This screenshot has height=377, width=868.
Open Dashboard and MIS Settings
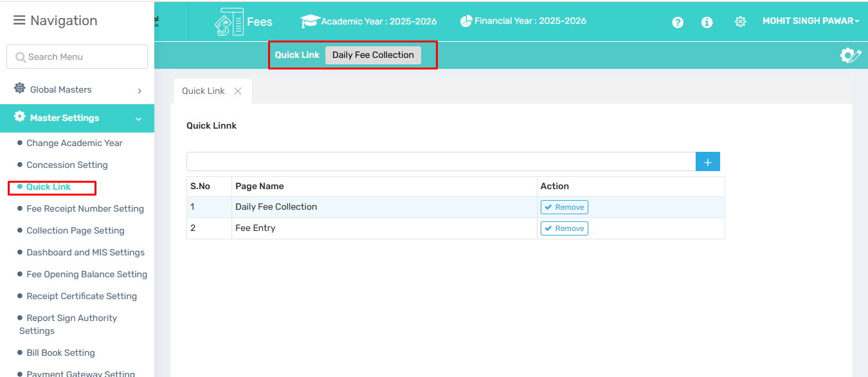click(x=86, y=252)
